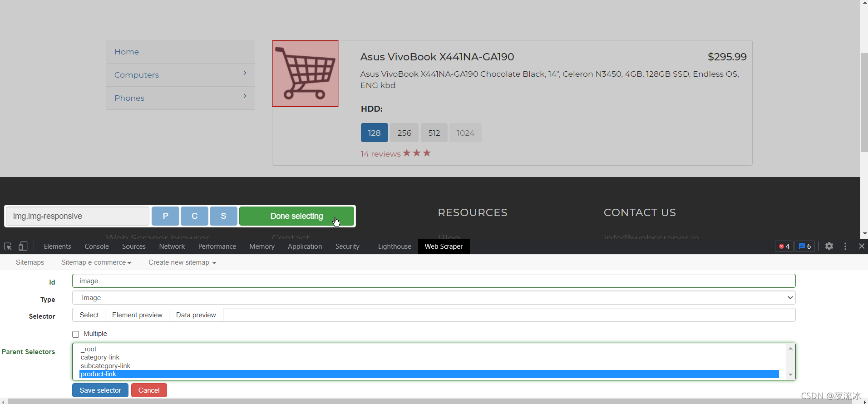Select product-link in Parent Selectors list
Image resolution: width=868 pixels, height=404 pixels.
click(x=429, y=374)
